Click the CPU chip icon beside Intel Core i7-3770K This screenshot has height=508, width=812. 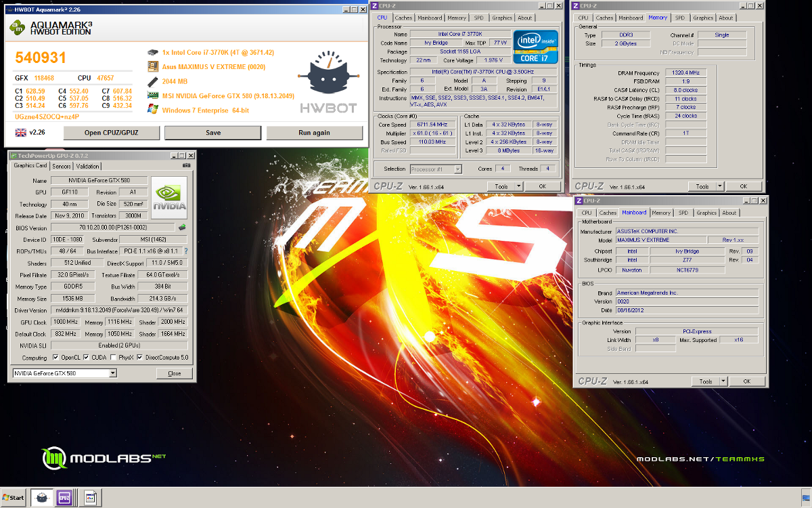(x=153, y=52)
